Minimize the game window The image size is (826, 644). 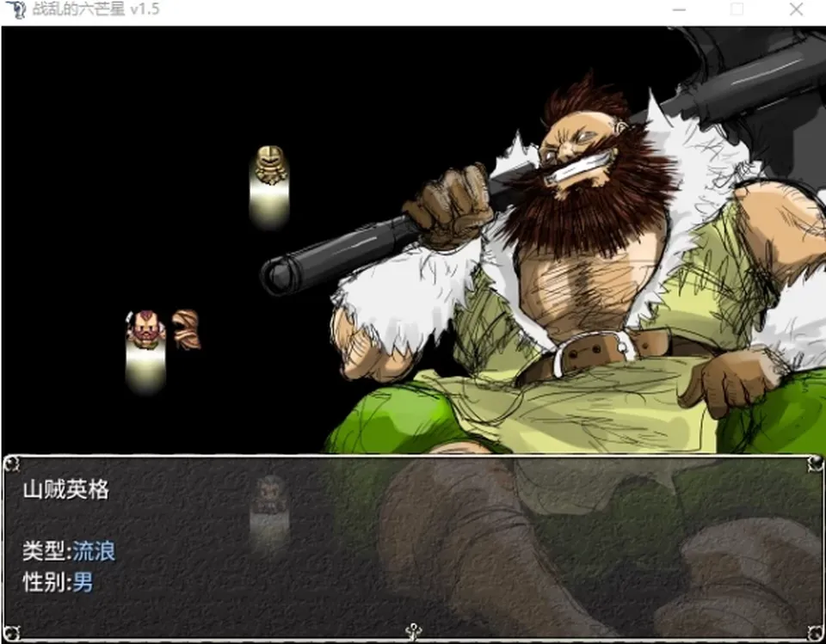679,9
